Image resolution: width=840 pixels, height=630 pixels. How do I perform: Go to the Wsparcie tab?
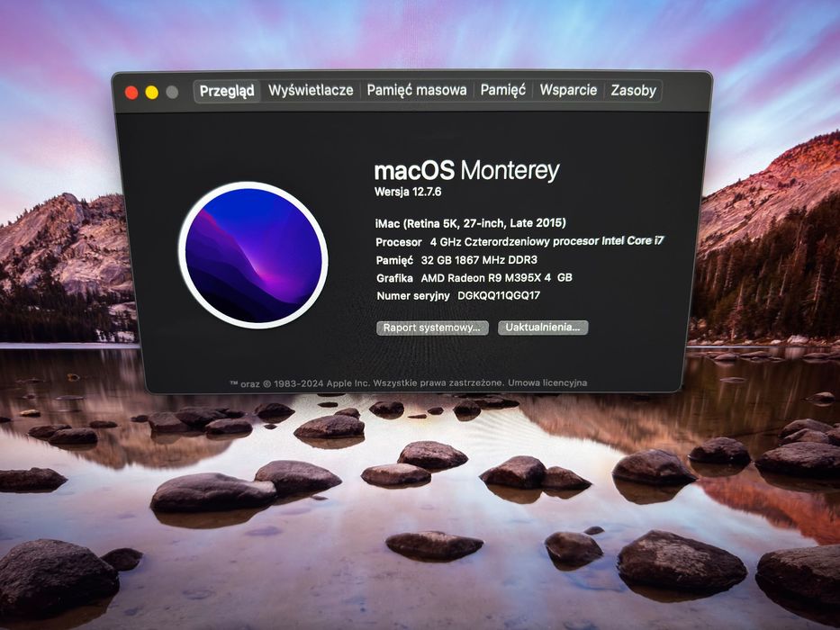tap(568, 90)
